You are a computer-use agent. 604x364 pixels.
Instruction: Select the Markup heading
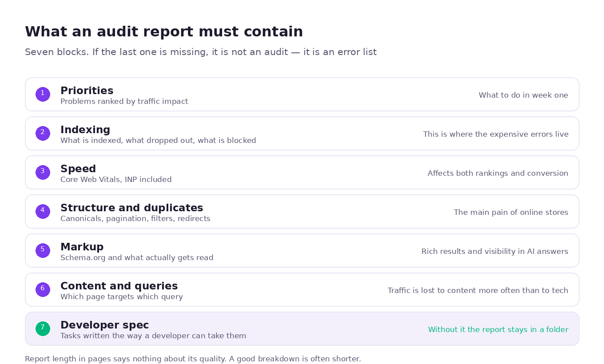pos(82,247)
